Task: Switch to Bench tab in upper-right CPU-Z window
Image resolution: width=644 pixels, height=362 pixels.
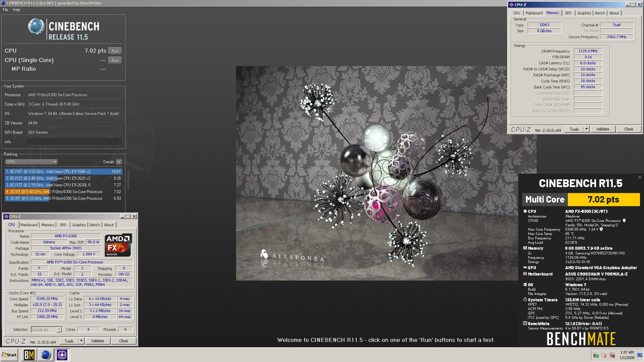Action: coord(600,13)
